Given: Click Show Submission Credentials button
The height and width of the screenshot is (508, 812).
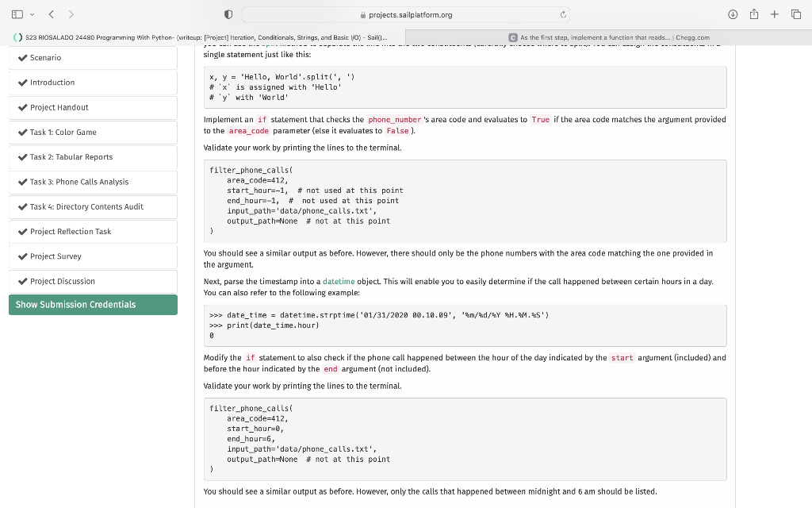Looking at the screenshot, I should point(94,305).
